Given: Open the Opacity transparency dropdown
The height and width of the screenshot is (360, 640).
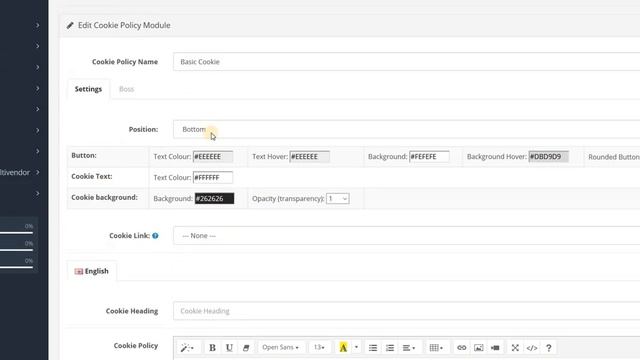Looking at the screenshot, I should tap(338, 198).
